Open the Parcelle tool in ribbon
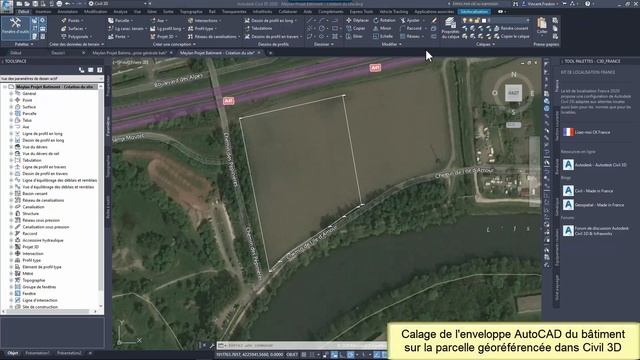This screenshot has height=360, width=640. (x=121, y=20)
